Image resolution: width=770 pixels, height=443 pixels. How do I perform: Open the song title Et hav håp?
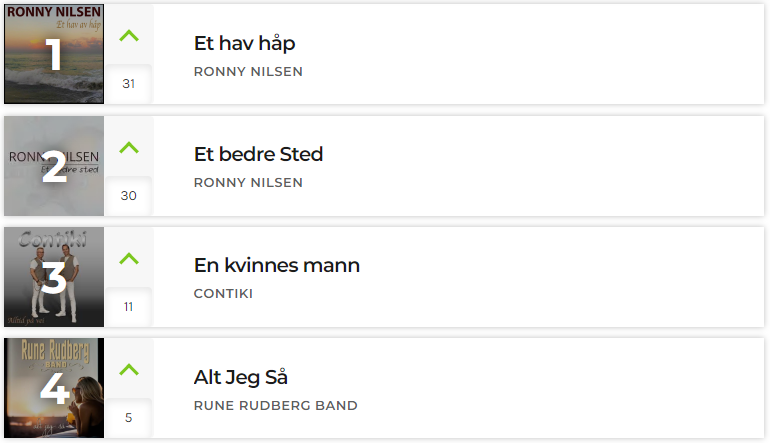click(x=245, y=43)
